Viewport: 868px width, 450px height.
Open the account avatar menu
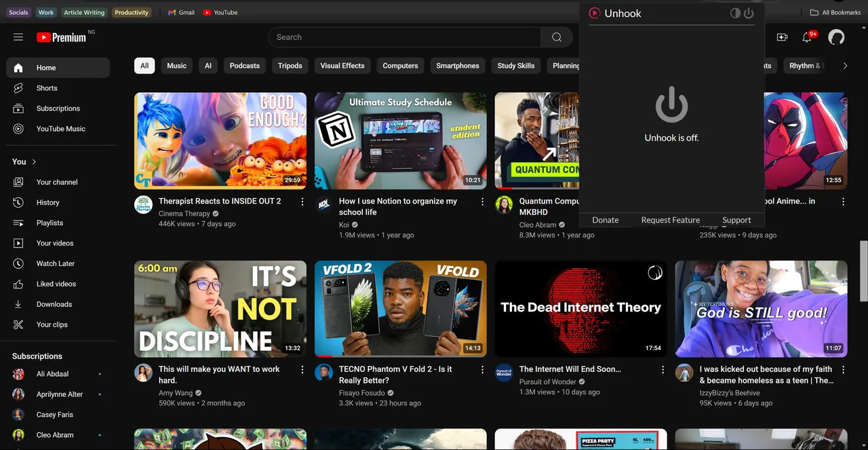(836, 37)
